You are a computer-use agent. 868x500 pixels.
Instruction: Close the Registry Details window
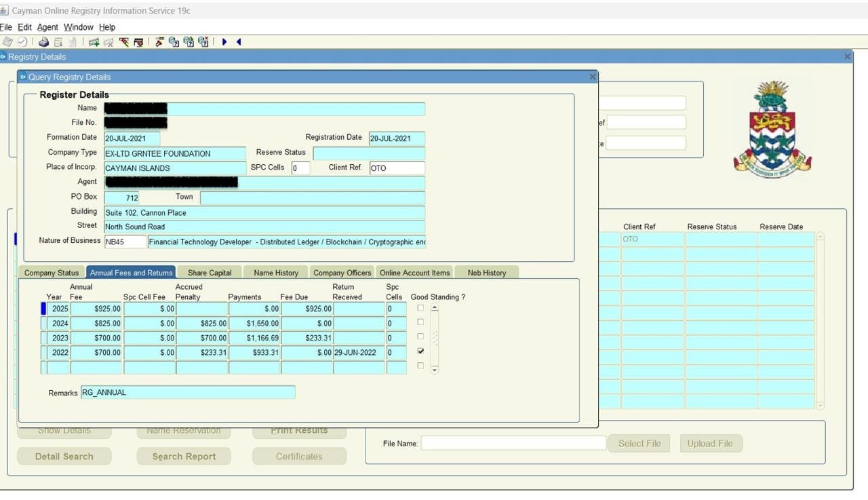848,56
